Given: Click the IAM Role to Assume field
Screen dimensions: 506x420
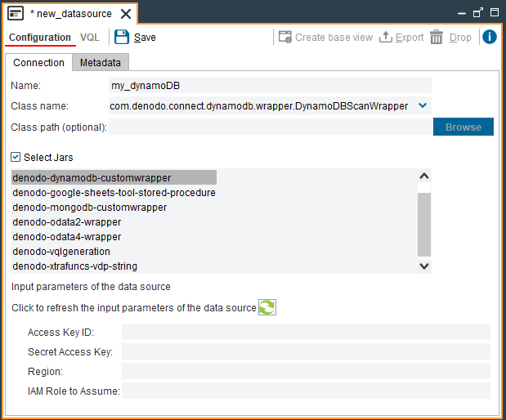Looking at the screenshot, I should [x=306, y=391].
